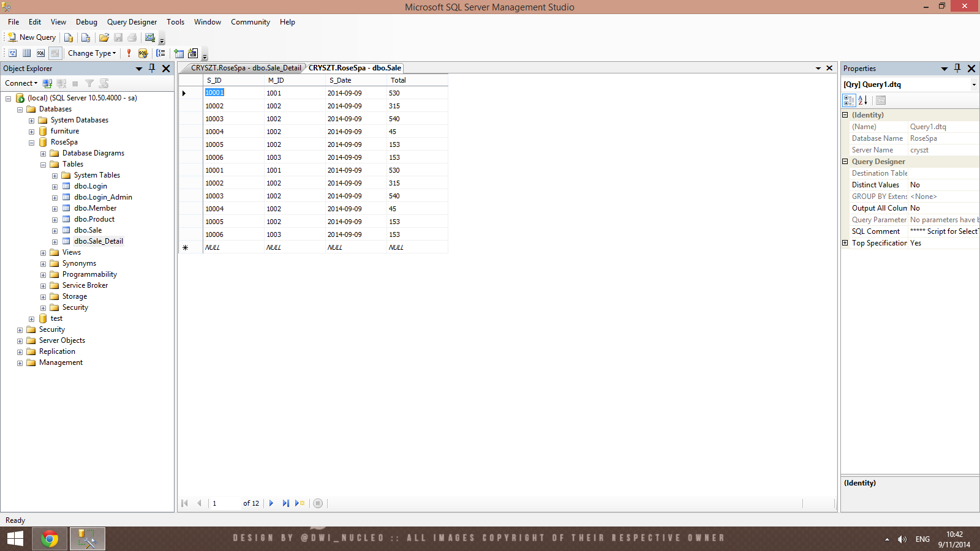Switch to the CRYSZT.RoseSpa - dbo.Sale tab
The height and width of the screenshot is (551, 980).
click(355, 68)
